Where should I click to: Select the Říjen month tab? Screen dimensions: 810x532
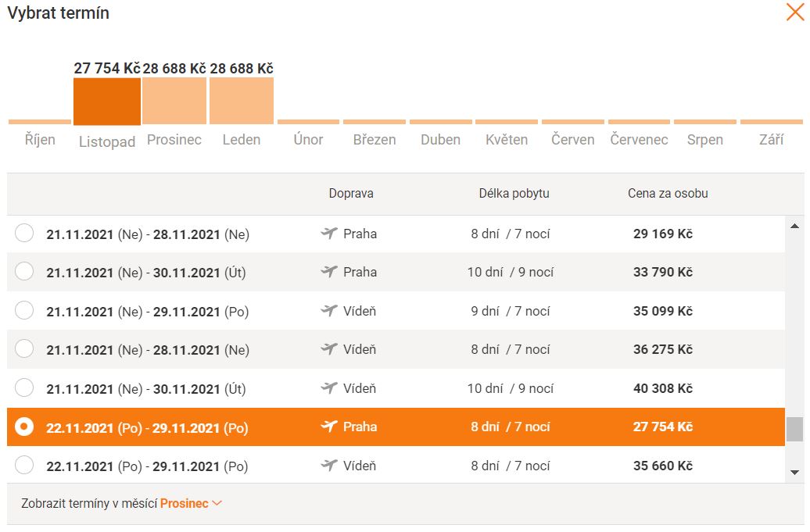pos(40,139)
